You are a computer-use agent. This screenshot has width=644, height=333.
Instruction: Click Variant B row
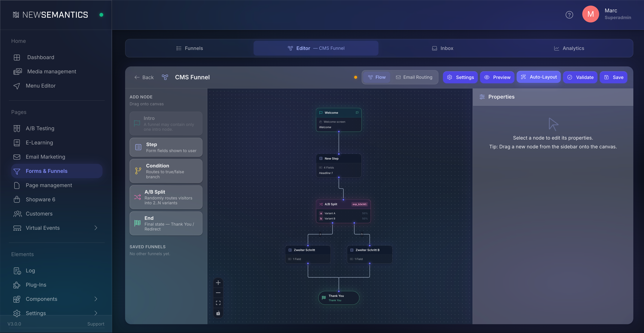343,219
